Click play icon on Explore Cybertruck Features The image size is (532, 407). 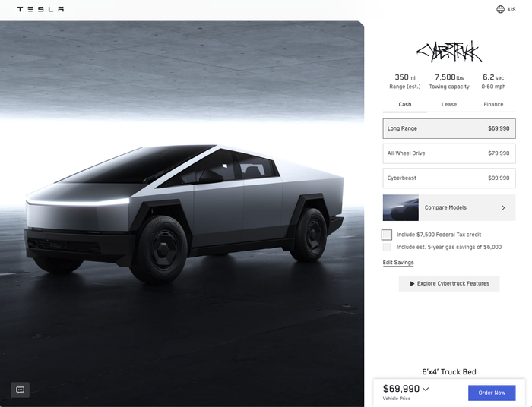click(412, 283)
